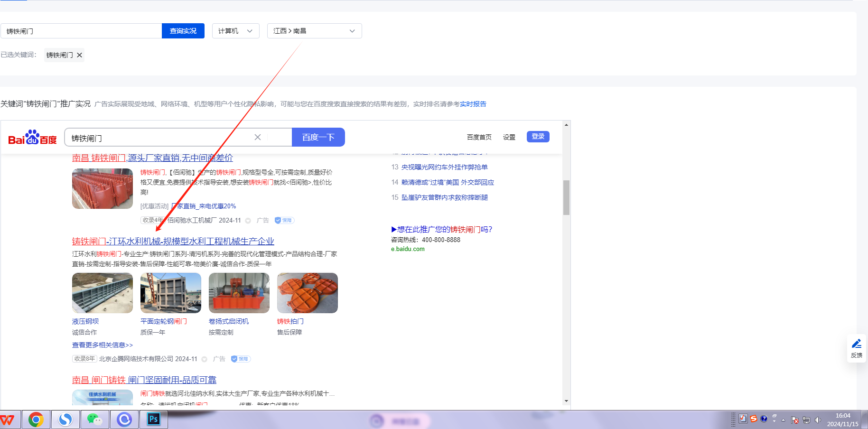Open WeChat from the taskbar
The height and width of the screenshot is (429, 868).
click(x=94, y=420)
